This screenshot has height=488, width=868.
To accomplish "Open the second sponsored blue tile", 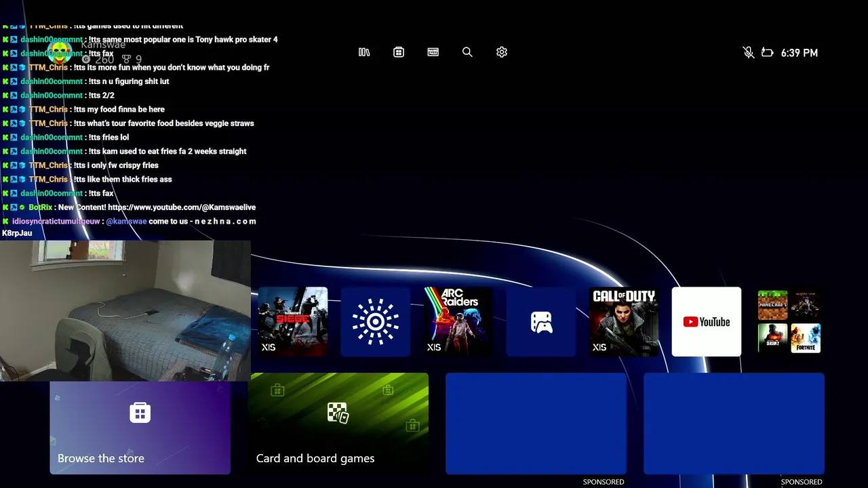I will click(x=734, y=424).
